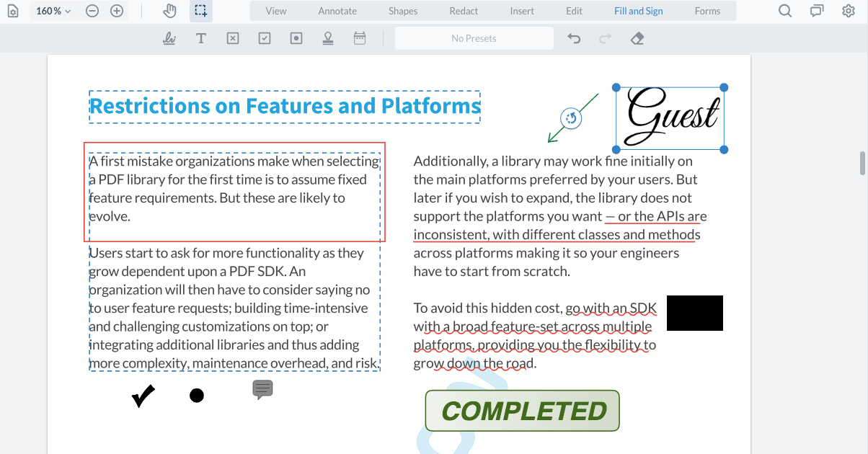Select the eraser tool
Screen dimensions: 868x454
coord(637,37)
